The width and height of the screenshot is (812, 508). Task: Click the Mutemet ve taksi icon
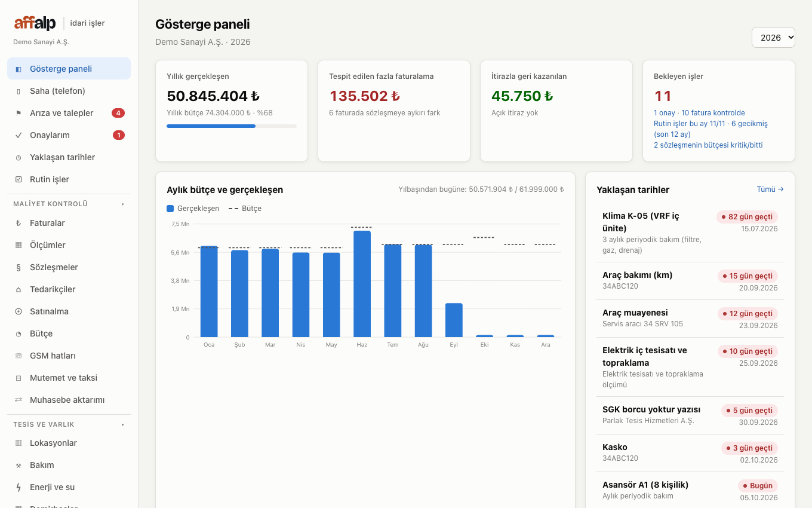click(x=18, y=378)
